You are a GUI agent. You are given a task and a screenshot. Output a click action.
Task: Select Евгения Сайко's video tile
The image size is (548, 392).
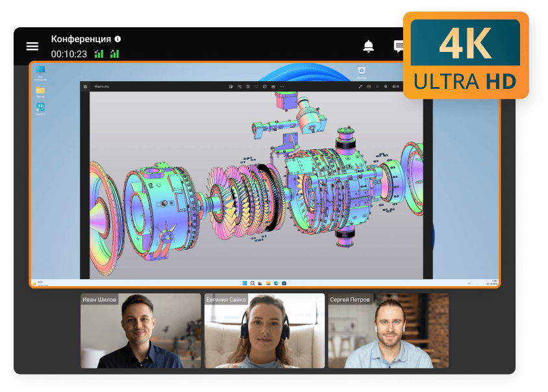[264, 331]
